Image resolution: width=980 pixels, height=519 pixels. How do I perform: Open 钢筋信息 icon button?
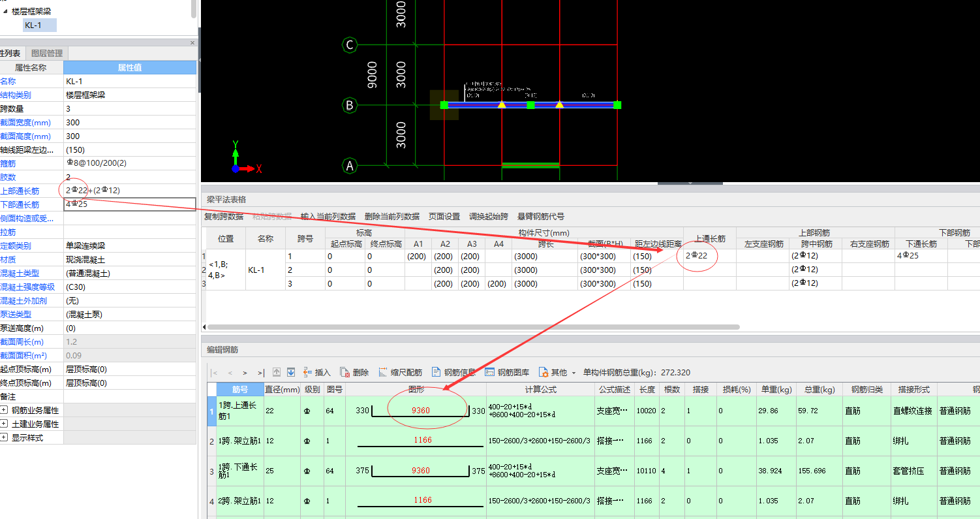tap(436, 372)
